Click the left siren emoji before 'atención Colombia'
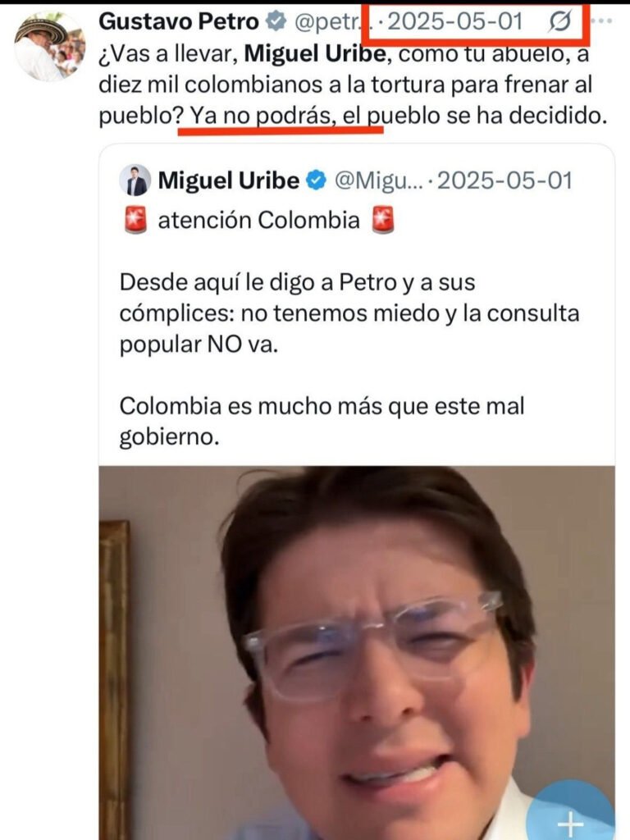The image size is (630, 840). (135, 220)
